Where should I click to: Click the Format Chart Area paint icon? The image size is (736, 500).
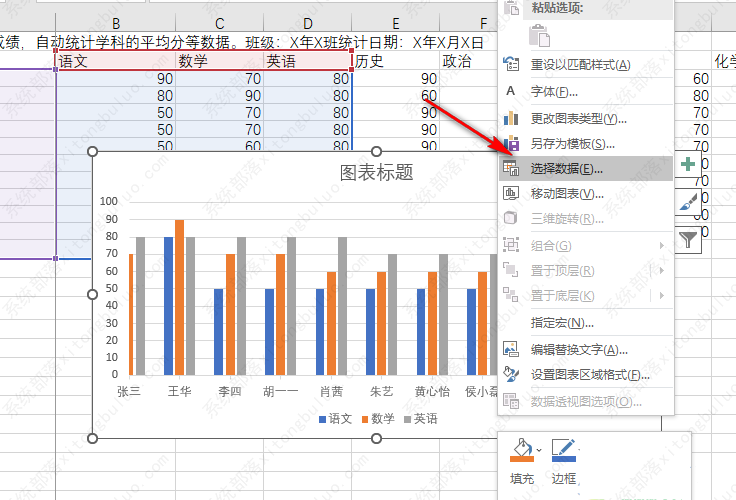511,374
